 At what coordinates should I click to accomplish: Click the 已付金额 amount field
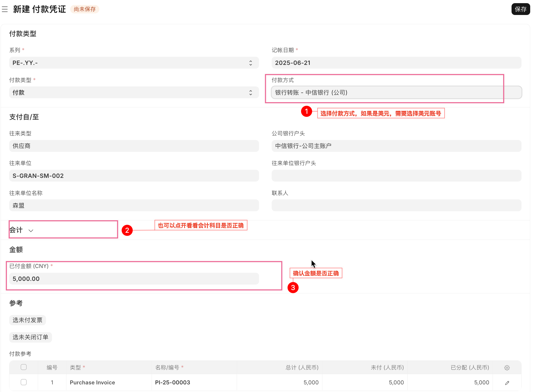click(134, 279)
